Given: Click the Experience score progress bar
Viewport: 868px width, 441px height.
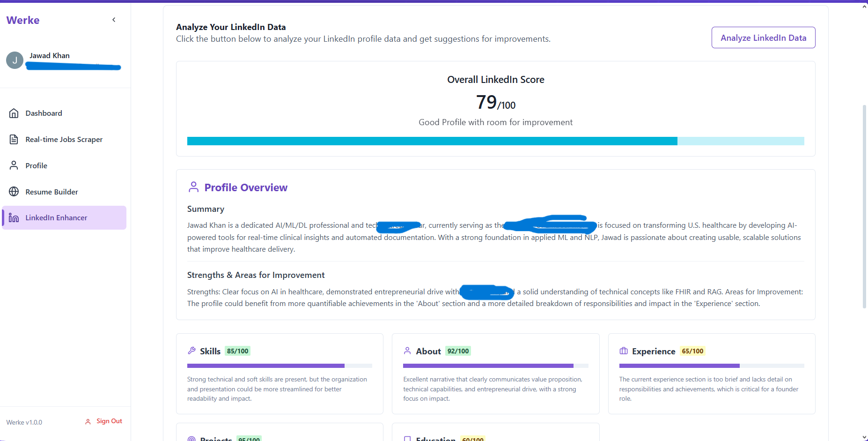Looking at the screenshot, I should pyautogui.click(x=712, y=366).
